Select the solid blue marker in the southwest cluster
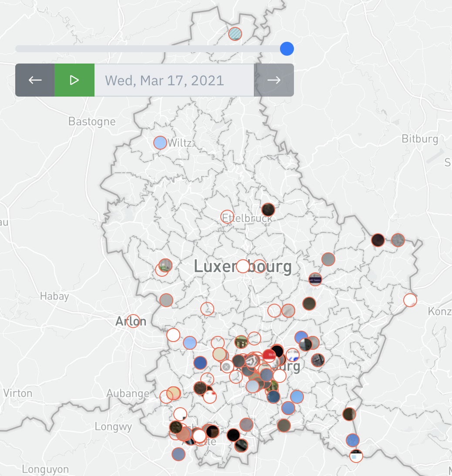This screenshot has height=476, width=452. 200,362
